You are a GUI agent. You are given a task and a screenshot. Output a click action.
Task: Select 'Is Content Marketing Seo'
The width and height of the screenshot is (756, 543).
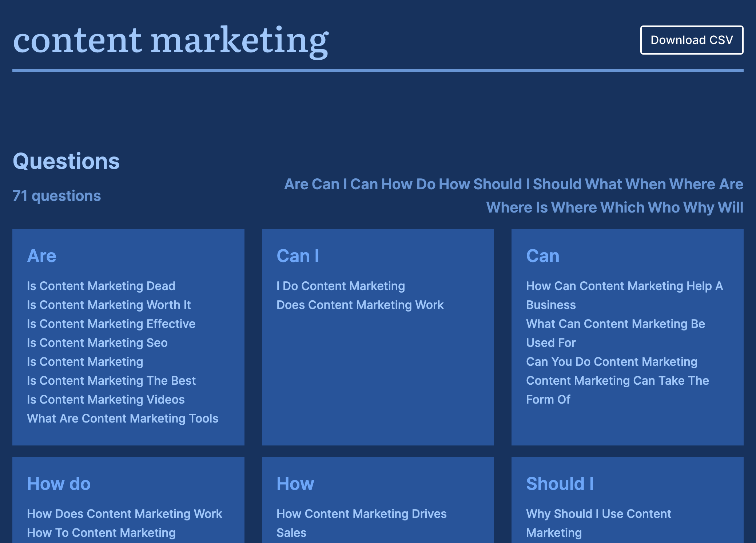pyautogui.click(x=97, y=343)
